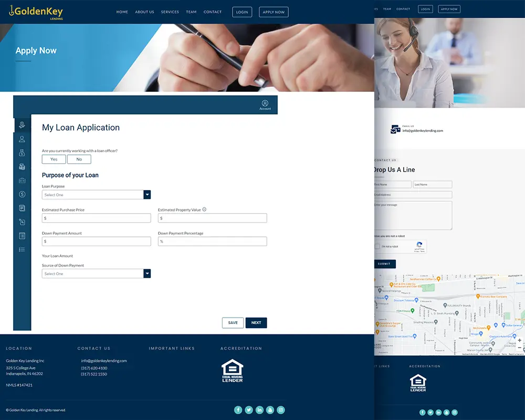Select the briefcase employment sidebar icon

pos(22,181)
